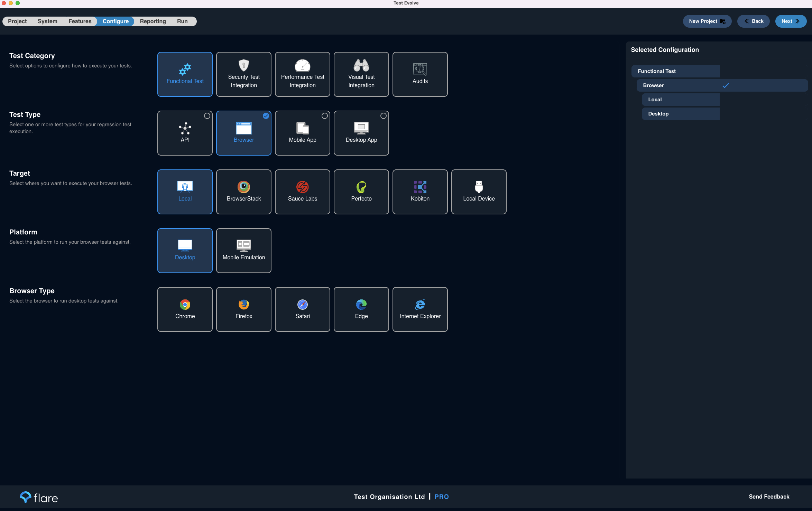Switch to the Reporting tab
The height and width of the screenshot is (511, 812).
point(153,21)
